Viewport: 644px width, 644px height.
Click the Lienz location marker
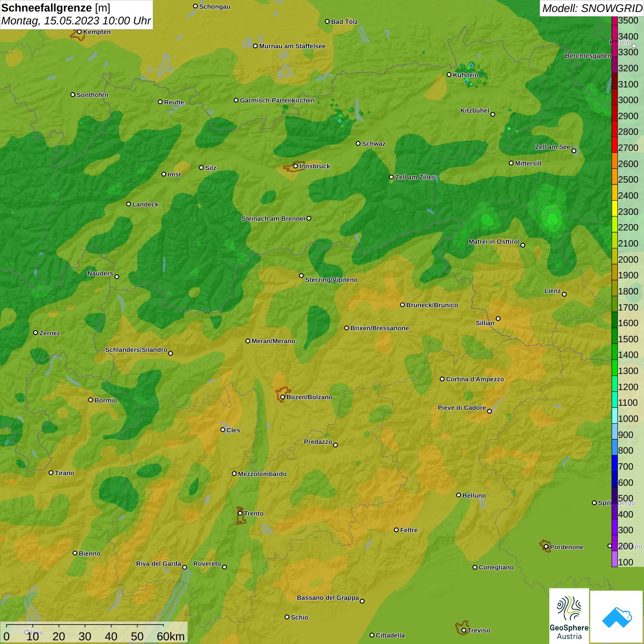point(564,294)
